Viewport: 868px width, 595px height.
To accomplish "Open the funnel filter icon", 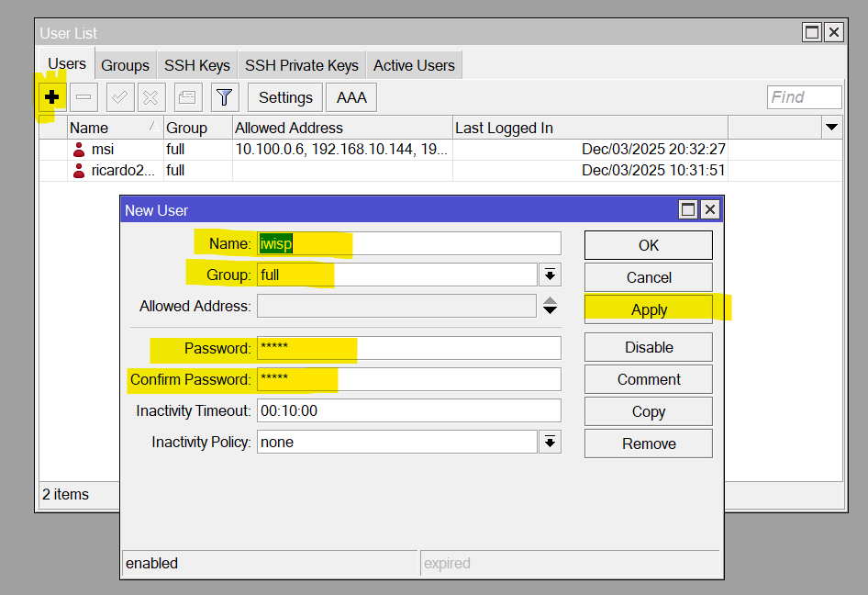I will coord(225,97).
